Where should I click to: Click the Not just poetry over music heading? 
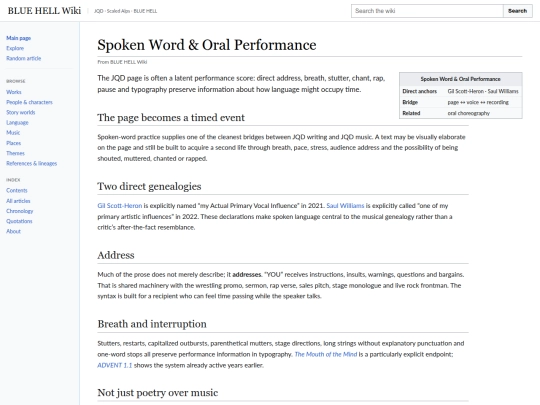tap(158, 393)
